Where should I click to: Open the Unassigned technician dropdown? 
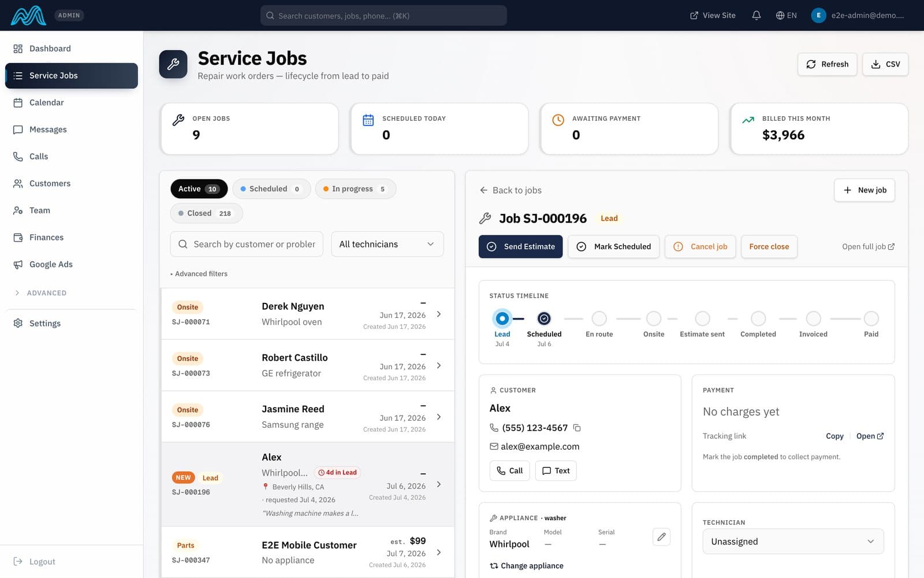tap(793, 542)
